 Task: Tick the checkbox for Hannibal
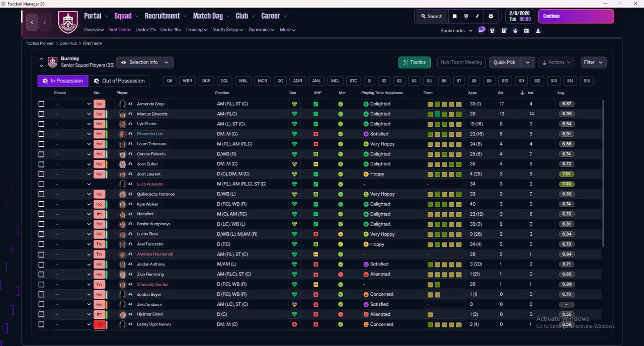tap(41, 214)
